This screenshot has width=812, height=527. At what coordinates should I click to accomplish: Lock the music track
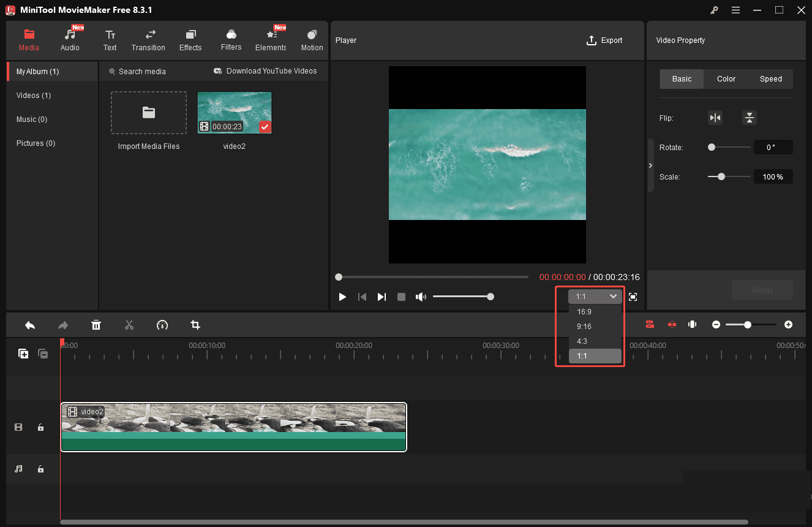pyautogui.click(x=40, y=469)
